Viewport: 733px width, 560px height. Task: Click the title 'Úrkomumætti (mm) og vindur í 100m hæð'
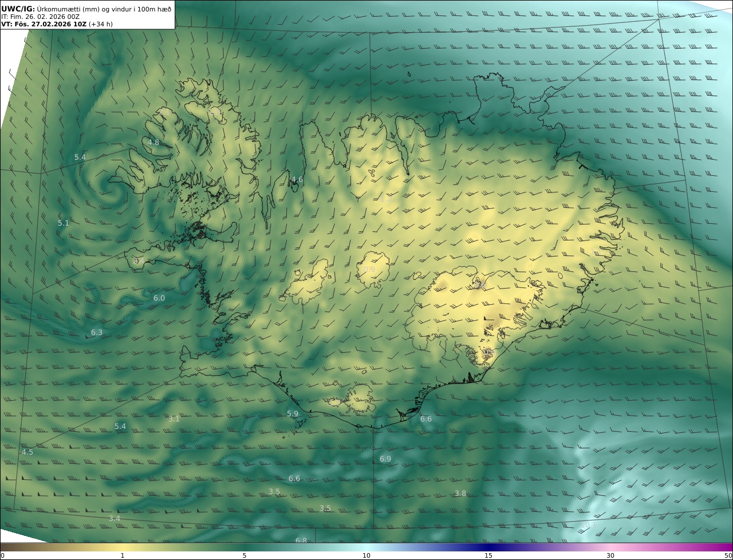(104, 9)
